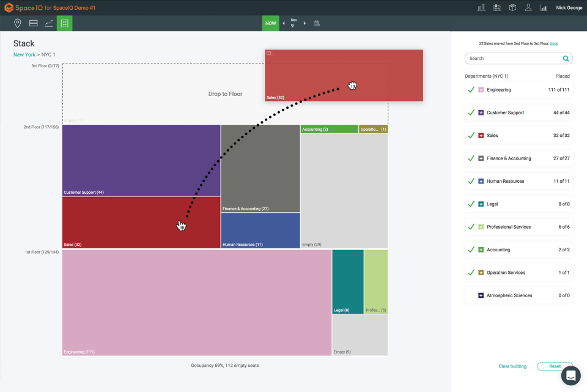Open the reports bar-chart icon near Nick George
587x392 pixels.
coord(544,8)
